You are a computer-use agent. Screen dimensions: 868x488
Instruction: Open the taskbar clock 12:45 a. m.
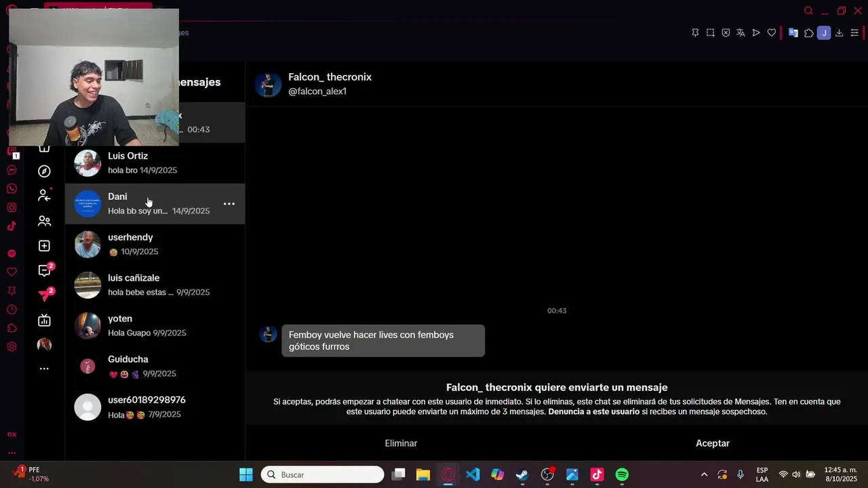click(841, 475)
